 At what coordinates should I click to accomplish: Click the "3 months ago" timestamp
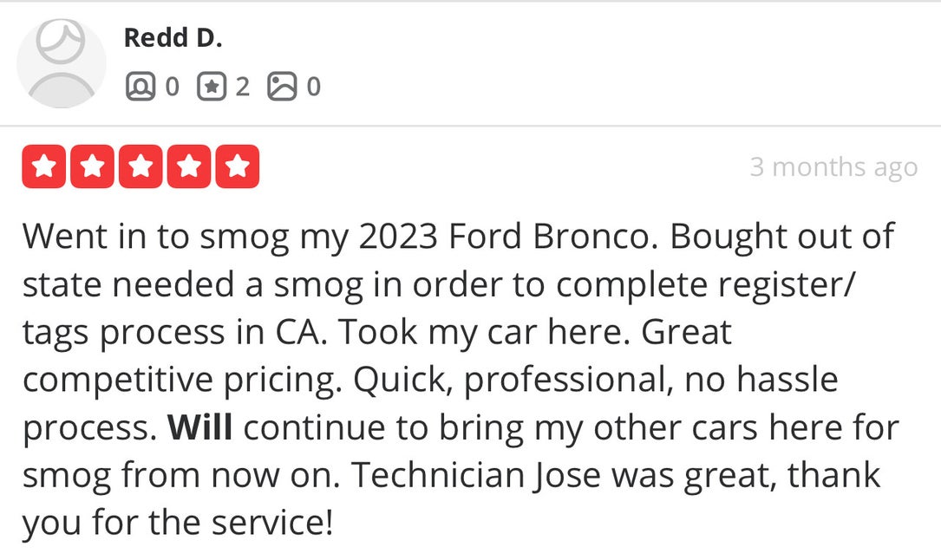(833, 166)
